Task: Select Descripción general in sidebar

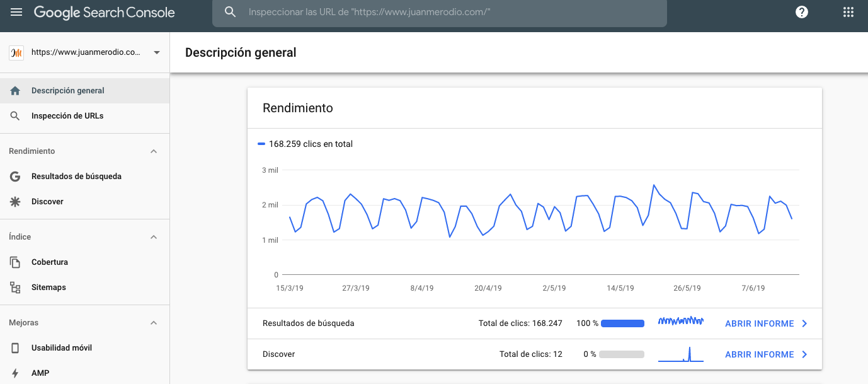Action: (x=84, y=91)
